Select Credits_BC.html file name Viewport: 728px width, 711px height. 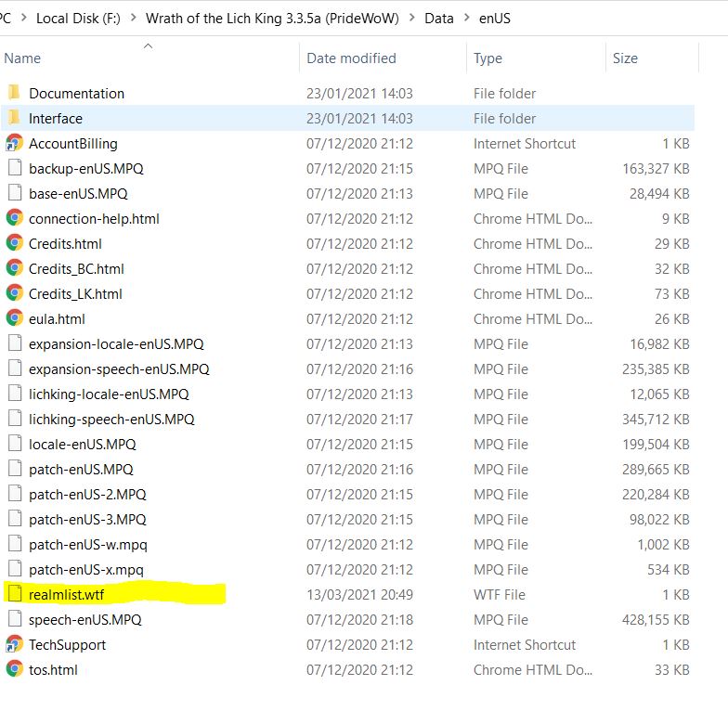point(76,269)
